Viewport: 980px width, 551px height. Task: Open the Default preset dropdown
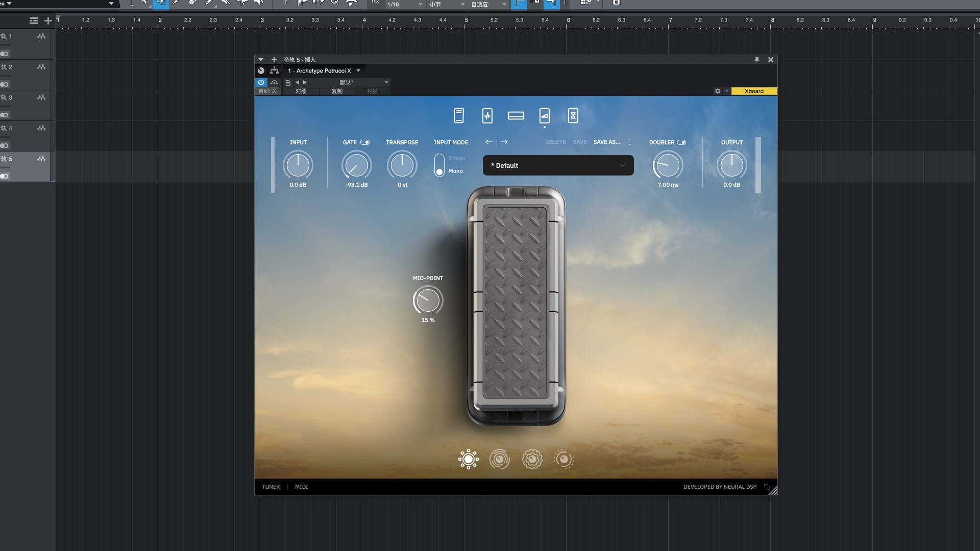tap(558, 165)
